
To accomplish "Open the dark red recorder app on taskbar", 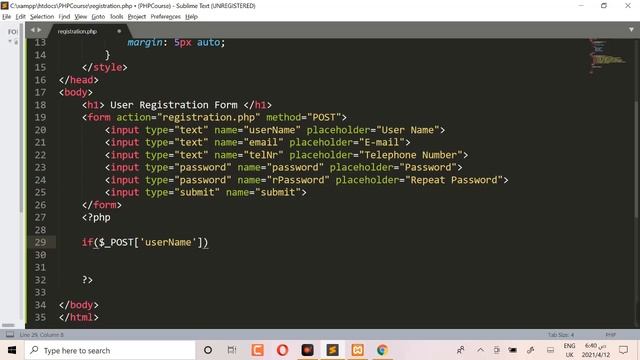I will point(307,350).
